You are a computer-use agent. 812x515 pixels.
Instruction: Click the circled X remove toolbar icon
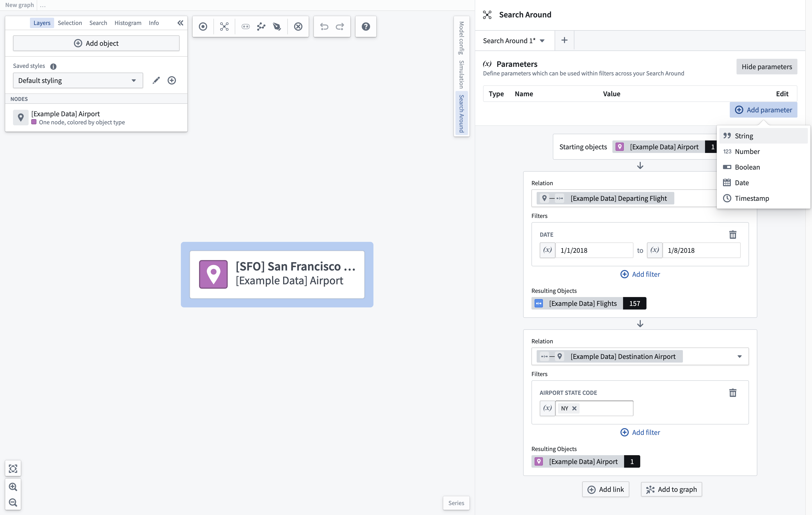[298, 27]
